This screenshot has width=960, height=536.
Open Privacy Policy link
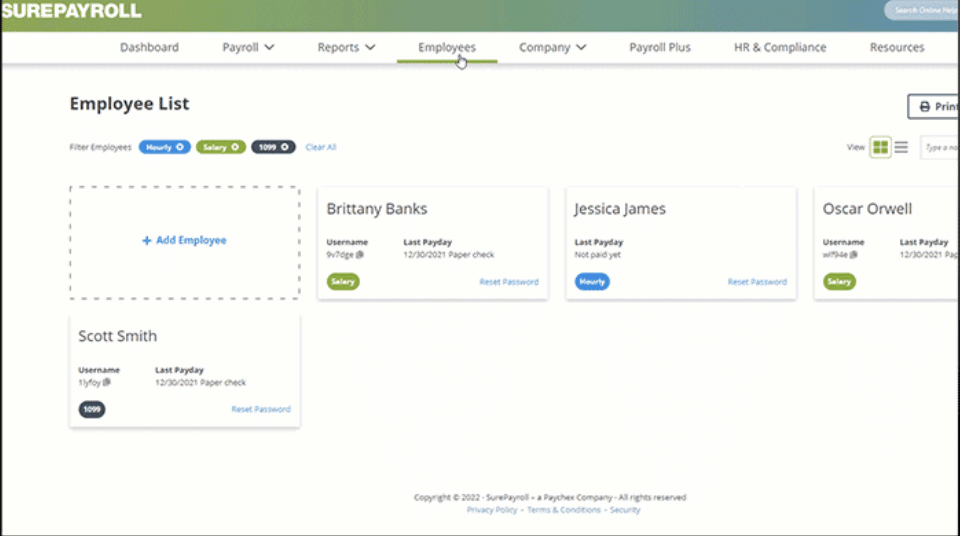click(492, 510)
